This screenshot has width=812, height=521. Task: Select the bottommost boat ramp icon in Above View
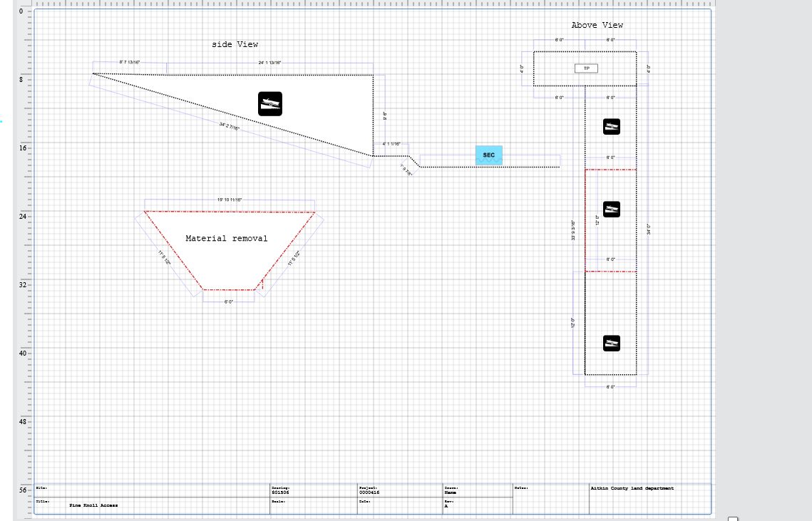pyautogui.click(x=611, y=343)
